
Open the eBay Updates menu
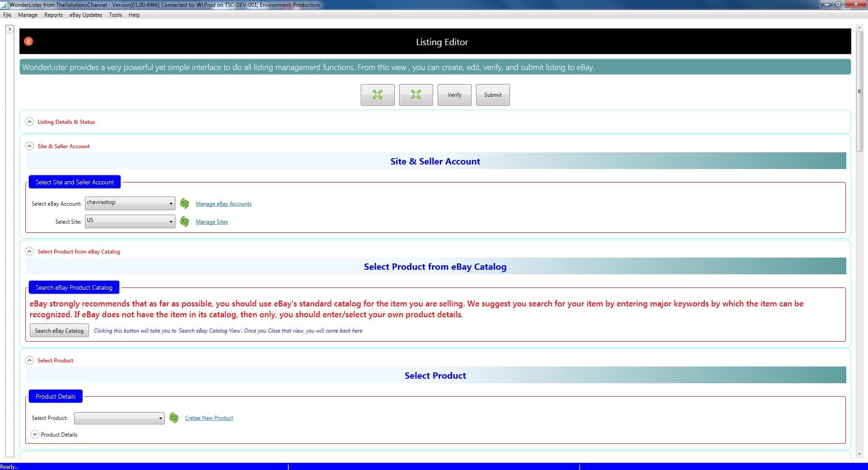(86, 15)
